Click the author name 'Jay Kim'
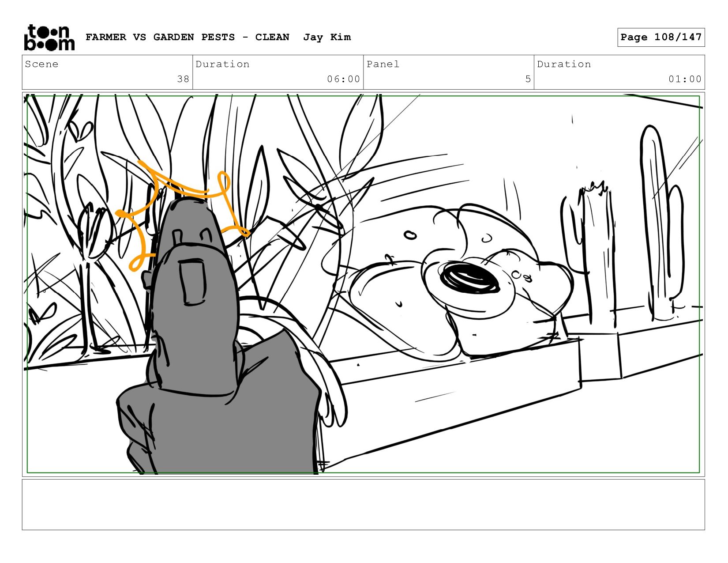Image resolution: width=728 pixels, height=563 pixels. pyautogui.click(x=327, y=37)
